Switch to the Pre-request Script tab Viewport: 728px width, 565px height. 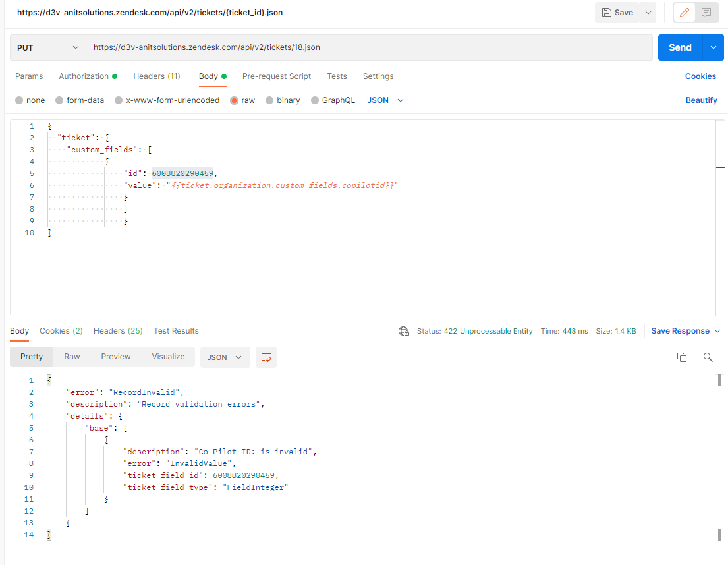pyautogui.click(x=277, y=76)
